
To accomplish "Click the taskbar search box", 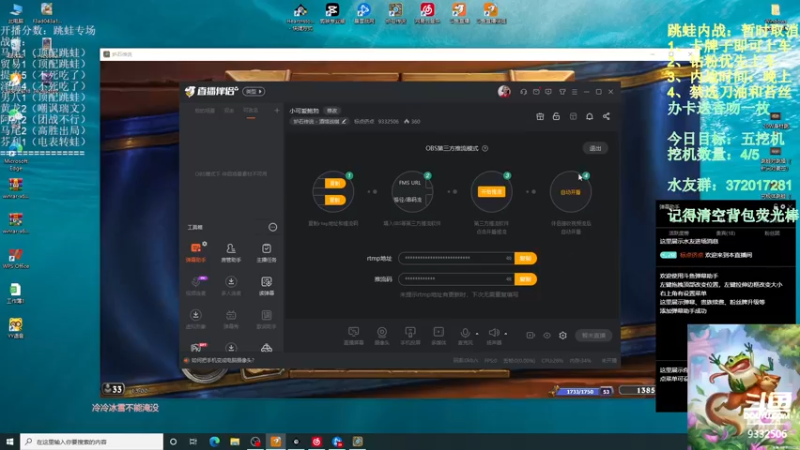I will [x=92, y=441].
